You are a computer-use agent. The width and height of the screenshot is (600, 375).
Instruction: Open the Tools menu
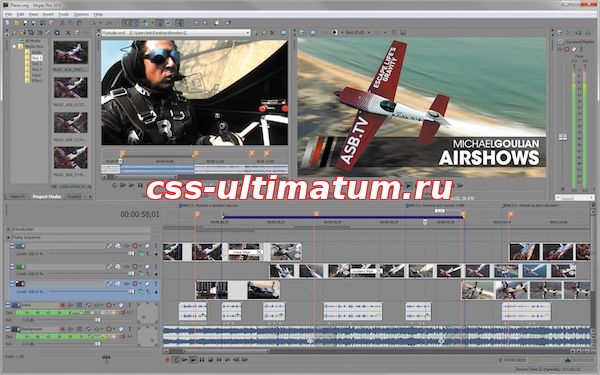[x=64, y=15]
